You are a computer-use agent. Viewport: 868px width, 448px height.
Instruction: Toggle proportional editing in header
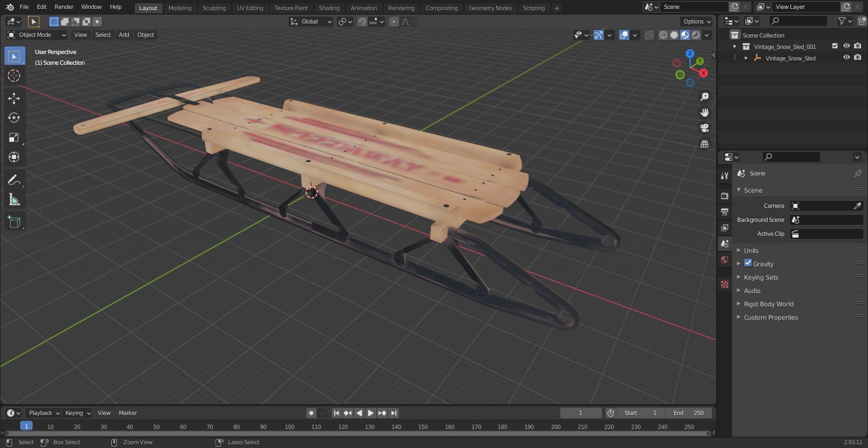point(394,22)
